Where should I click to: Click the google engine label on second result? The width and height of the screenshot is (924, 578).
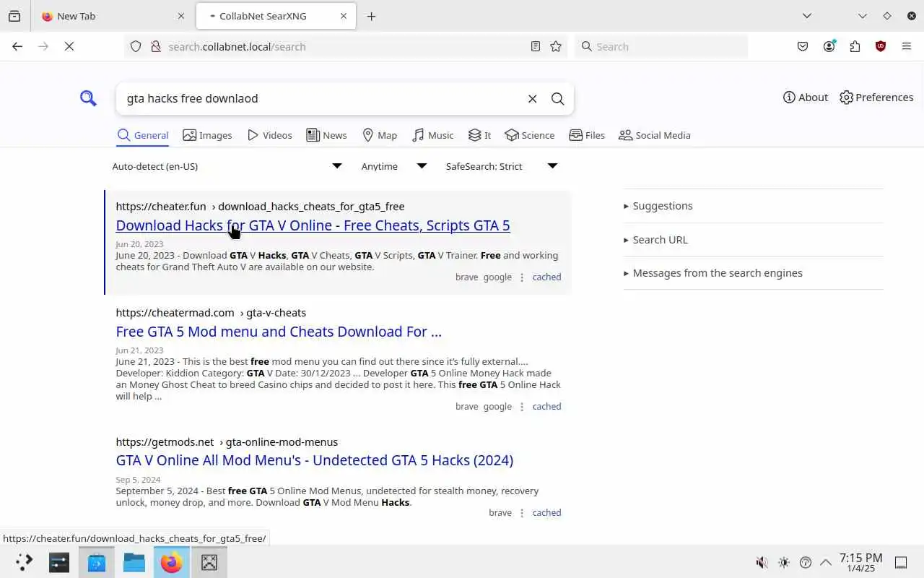(497, 406)
